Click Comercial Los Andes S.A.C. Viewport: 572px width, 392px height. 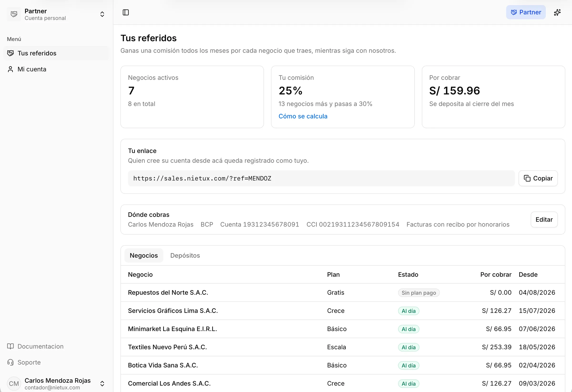pyautogui.click(x=169, y=383)
